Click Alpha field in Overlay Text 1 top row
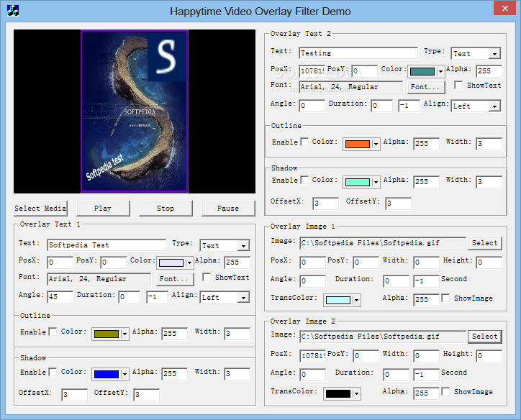Screen dimensions: 521x420 [237, 262]
